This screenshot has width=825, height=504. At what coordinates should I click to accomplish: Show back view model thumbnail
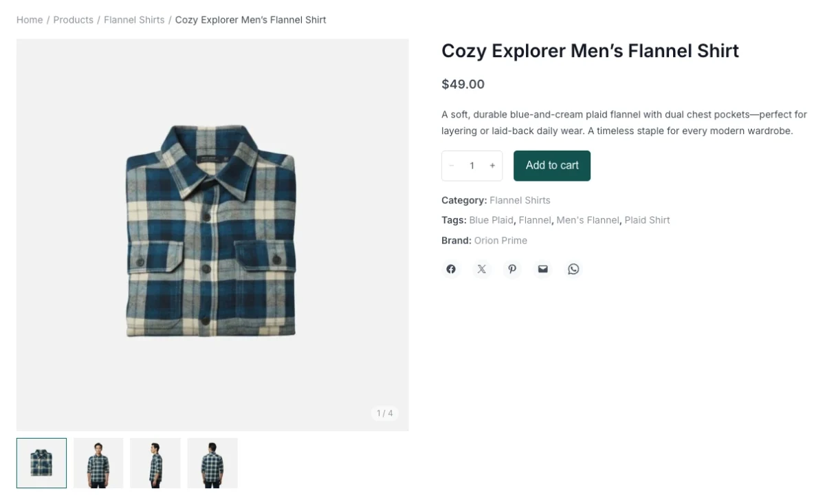(x=212, y=463)
